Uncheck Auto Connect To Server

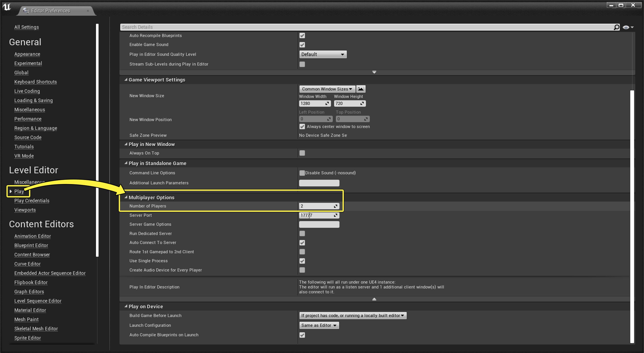(x=302, y=243)
